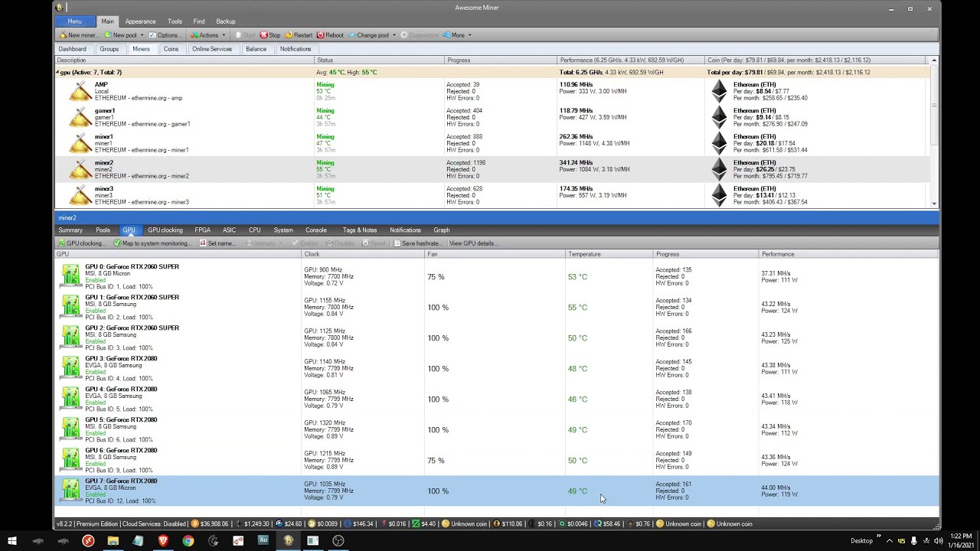Viewport: 980px width, 551px height.
Task: Open the GPU clocking detail tab
Action: click(165, 230)
